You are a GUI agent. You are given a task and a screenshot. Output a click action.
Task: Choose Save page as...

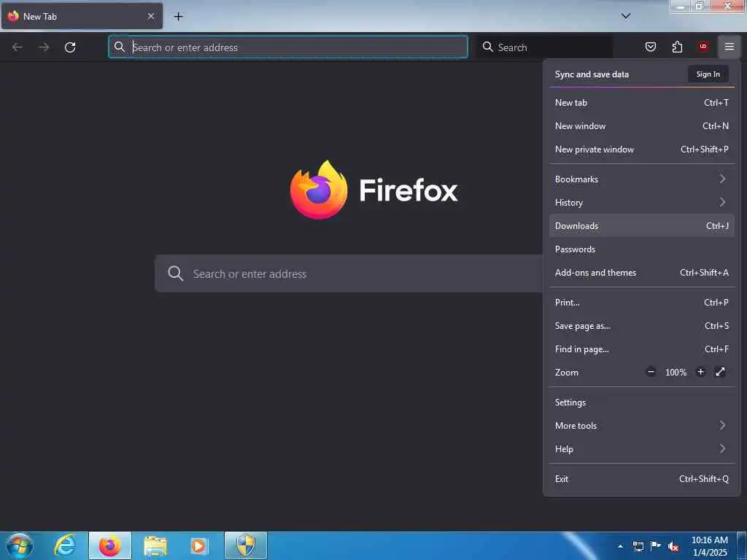642,326
